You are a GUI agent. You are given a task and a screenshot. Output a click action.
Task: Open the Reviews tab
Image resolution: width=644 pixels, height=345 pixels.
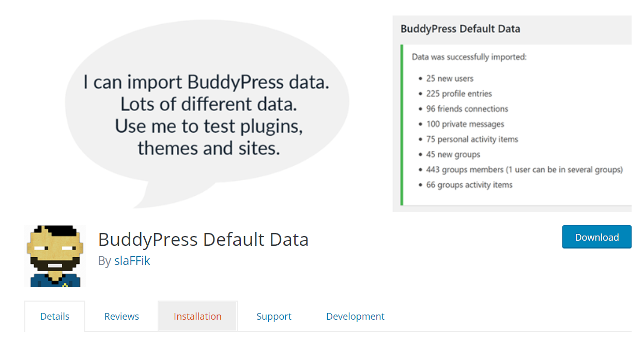pos(121,317)
